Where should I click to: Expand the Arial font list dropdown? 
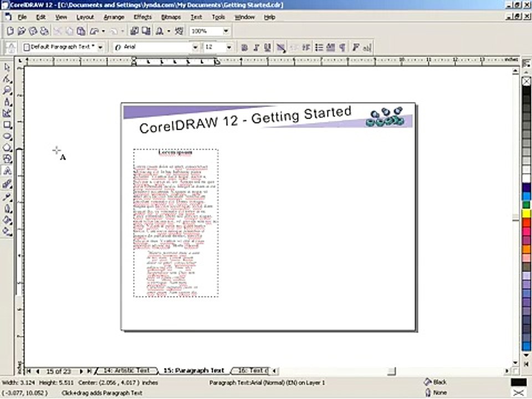click(195, 47)
